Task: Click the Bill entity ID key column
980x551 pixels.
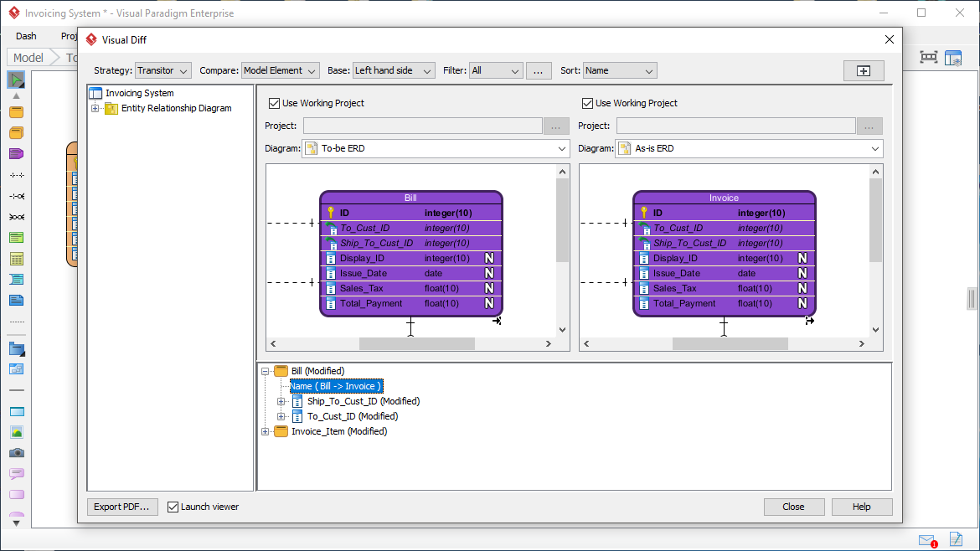Action: pyautogui.click(x=410, y=213)
